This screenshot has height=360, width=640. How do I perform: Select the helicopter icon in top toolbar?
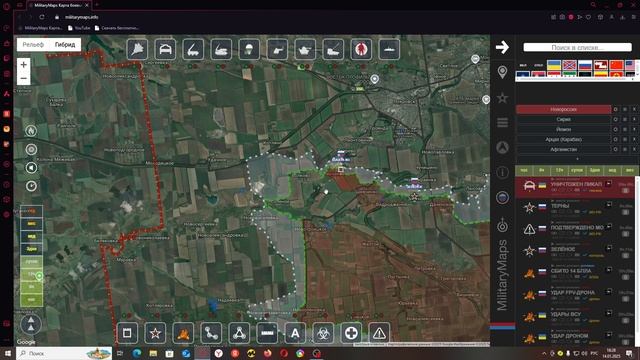[x=277, y=49]
